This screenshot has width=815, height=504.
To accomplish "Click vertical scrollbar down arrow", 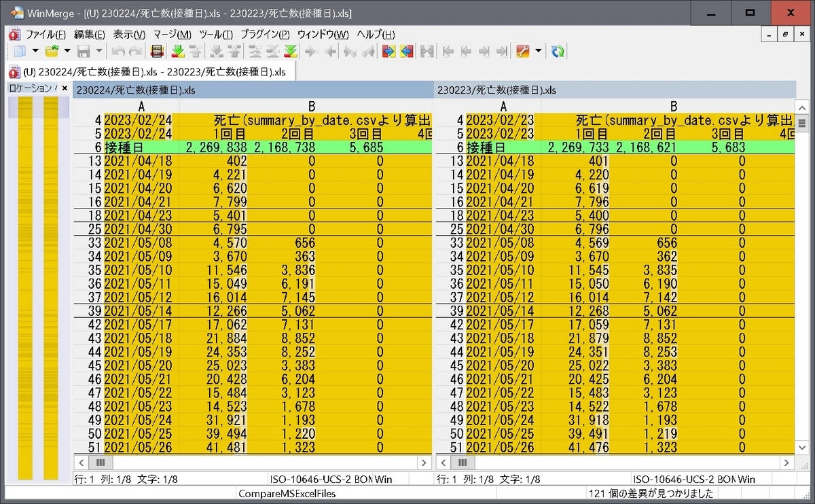I will [x=801, y=448].
